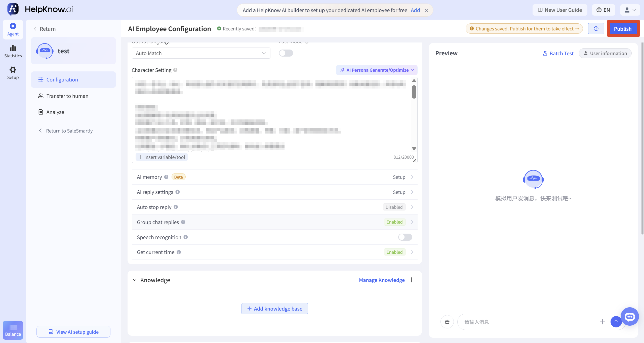The image size is (644, 343).
Task: Open the Auto Match output language dropdown
Action: [x=201, y=53]
